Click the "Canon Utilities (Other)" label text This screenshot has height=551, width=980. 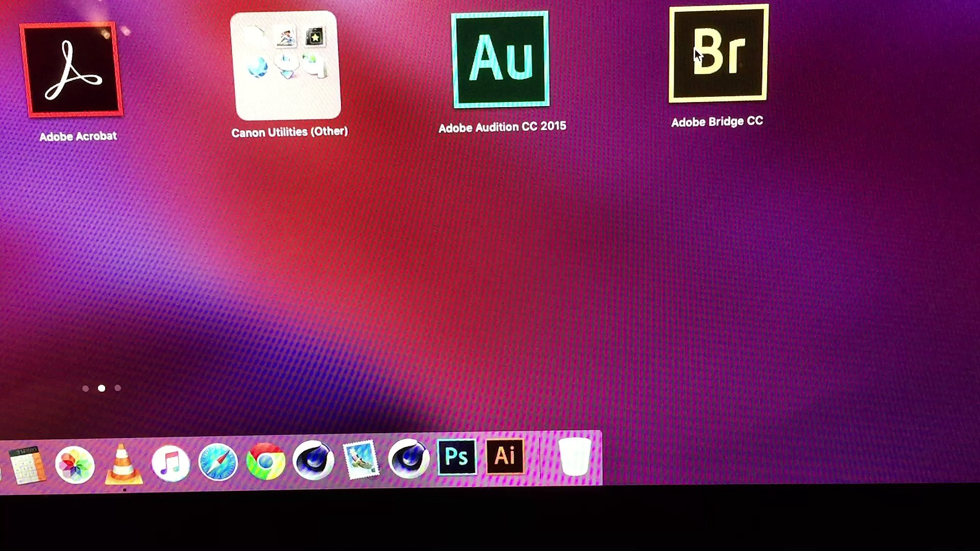point(289,132)
